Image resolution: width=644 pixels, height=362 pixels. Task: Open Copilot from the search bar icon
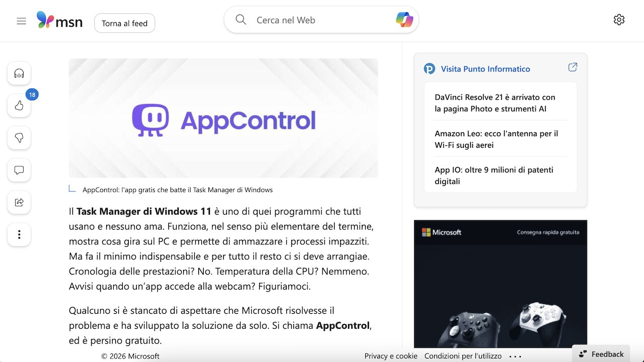[x=405, y=20]
